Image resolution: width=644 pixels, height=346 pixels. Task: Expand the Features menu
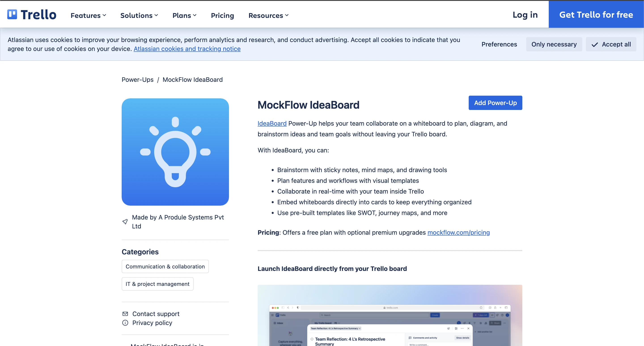(x=89, y=15)
